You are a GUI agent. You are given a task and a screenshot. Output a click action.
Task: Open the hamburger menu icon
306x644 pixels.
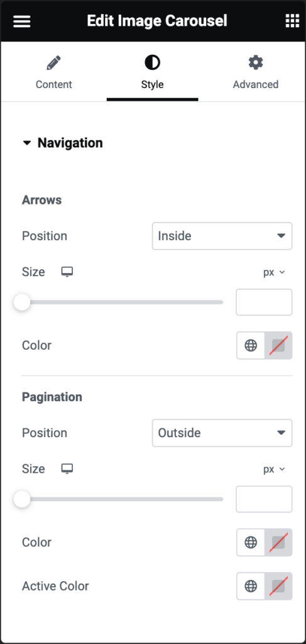(x=22, y=21)
